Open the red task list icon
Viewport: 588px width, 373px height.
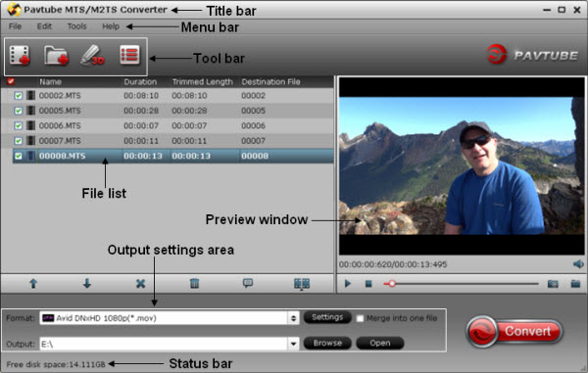click(129, 55)
